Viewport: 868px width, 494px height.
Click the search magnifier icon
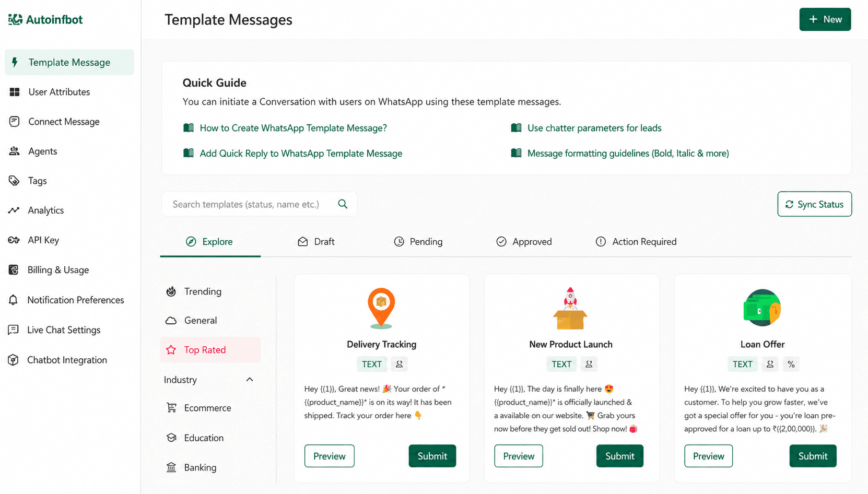[x=343, y=204]
